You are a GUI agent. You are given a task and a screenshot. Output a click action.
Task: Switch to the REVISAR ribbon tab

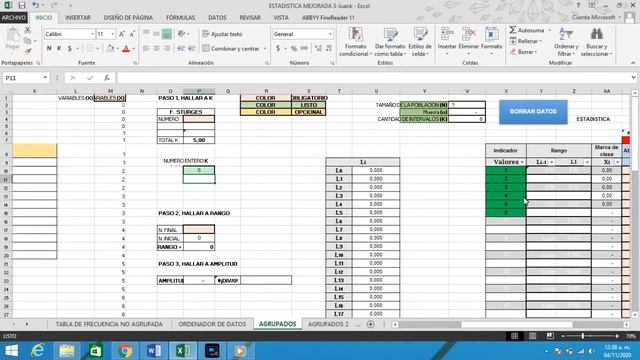[250, 18]
